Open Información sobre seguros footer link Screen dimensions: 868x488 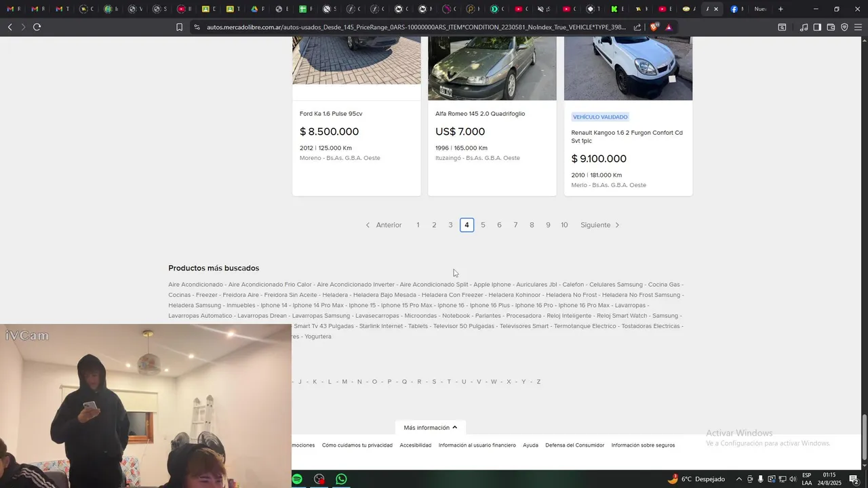643,445
